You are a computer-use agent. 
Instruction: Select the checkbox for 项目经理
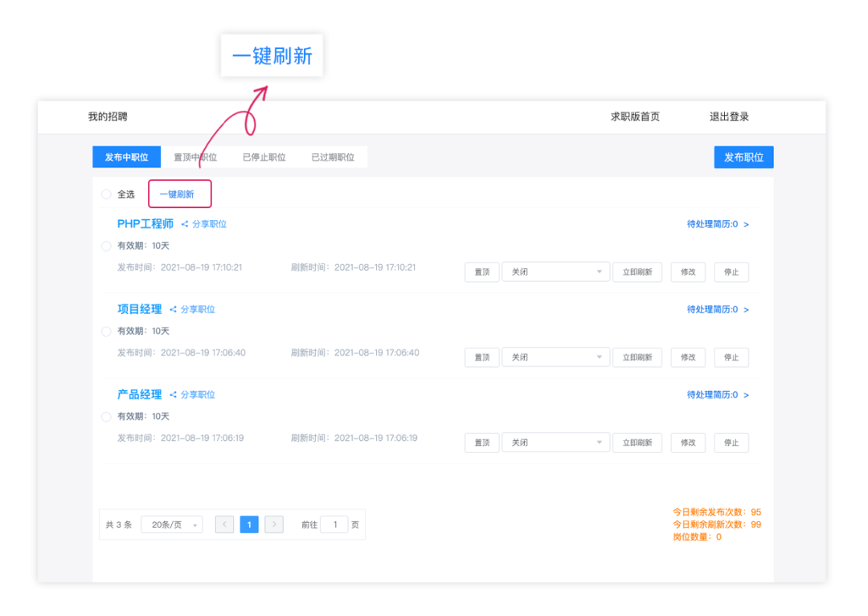click(105, 331)
